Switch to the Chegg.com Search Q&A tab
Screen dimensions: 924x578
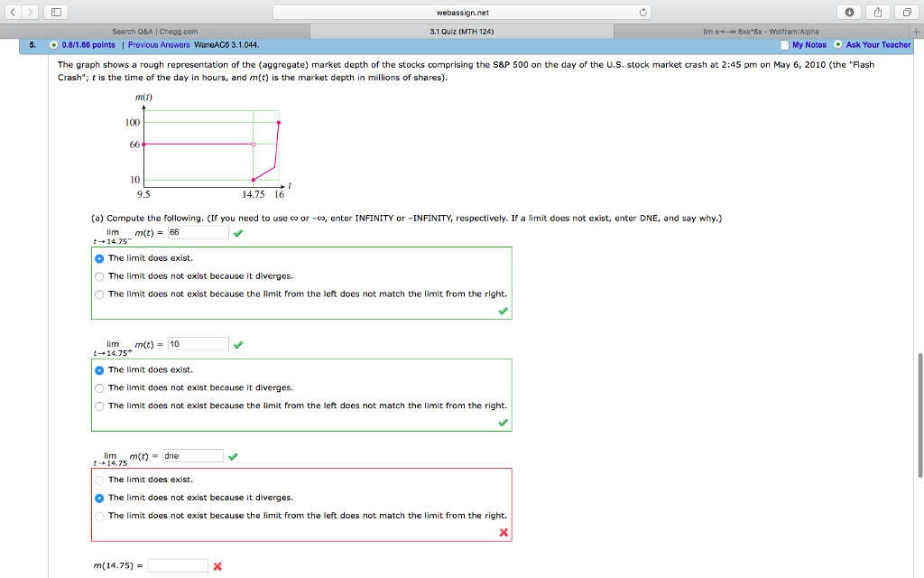click(x=153, y=30)
